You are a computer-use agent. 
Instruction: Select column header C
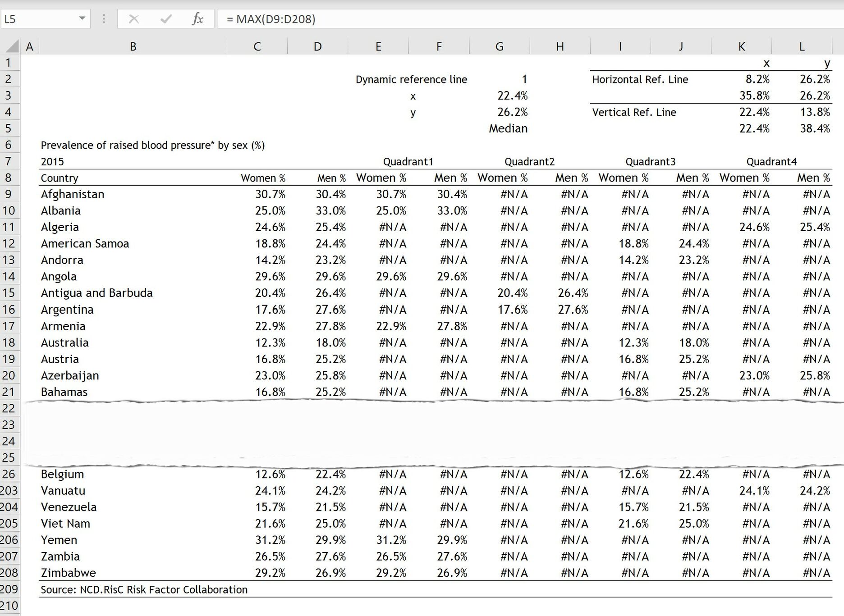click(x=257, y=46)
